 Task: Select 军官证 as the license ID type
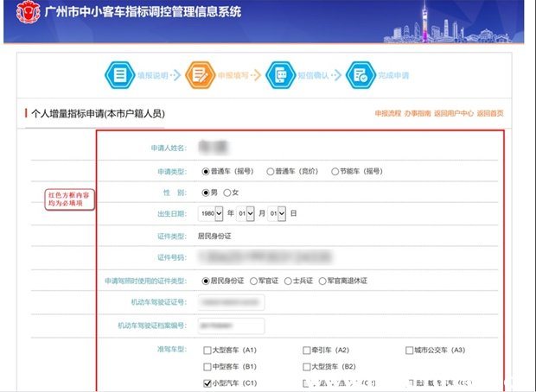(x=252, y=281)
